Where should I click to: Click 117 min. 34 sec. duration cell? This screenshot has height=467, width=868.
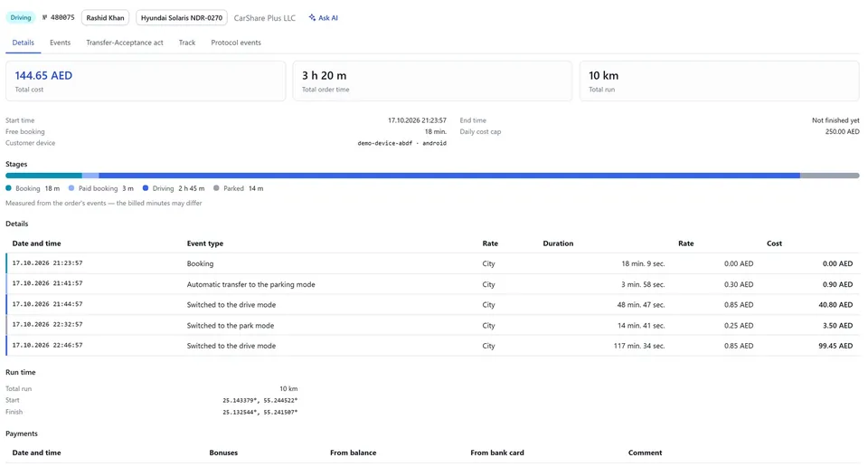(639, 346)
